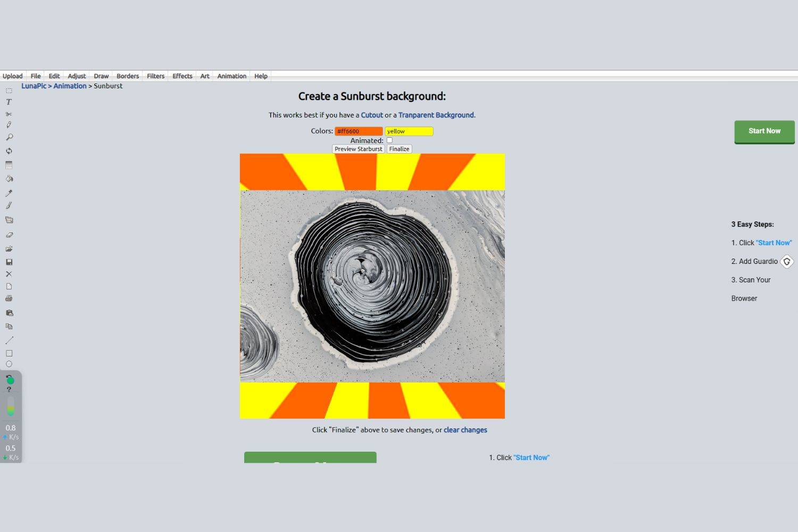This screenshot has height=532, width=798.
Task: Open the Animation menu
Action: coord(232,76)
